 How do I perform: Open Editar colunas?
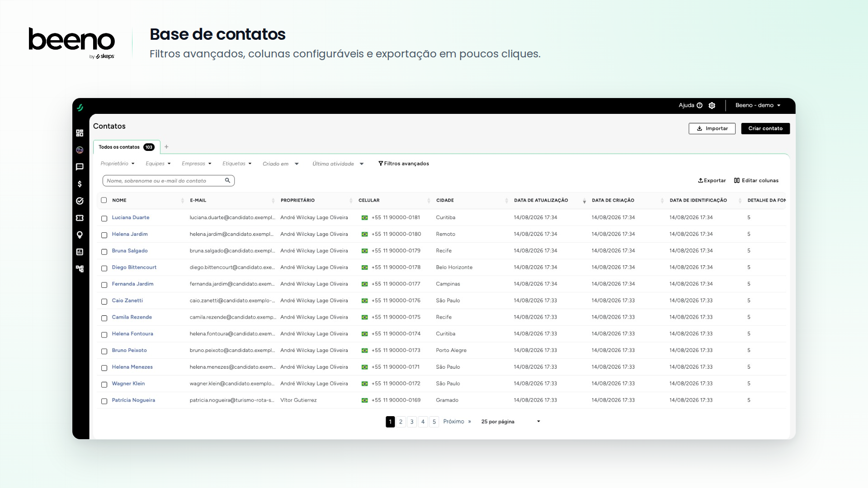pos(756,180)
